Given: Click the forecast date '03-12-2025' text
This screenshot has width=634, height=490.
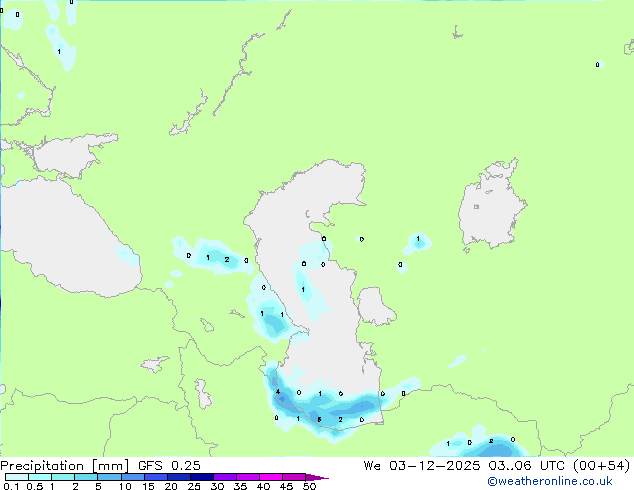Looking at the screenshot, I should coord(435,466).
